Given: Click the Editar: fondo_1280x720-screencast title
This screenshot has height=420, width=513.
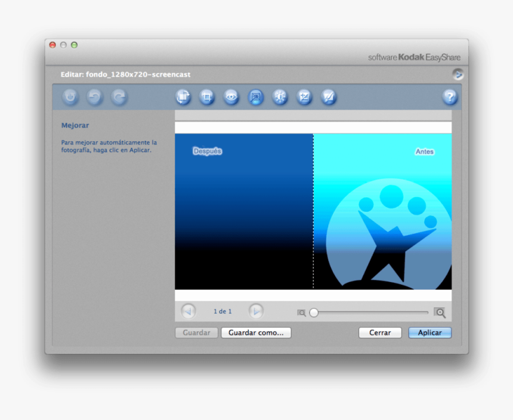Looking at the screenshot, I should tap(125, 75).
